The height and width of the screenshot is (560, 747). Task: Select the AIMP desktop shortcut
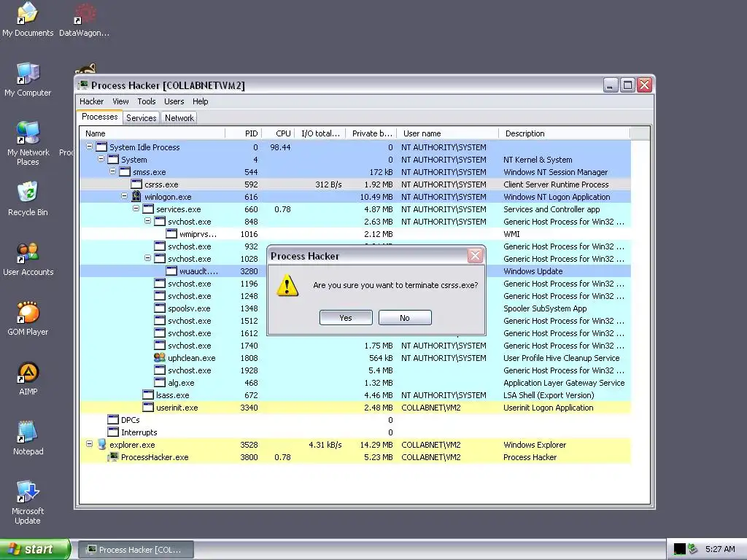[x=28, y=378]
